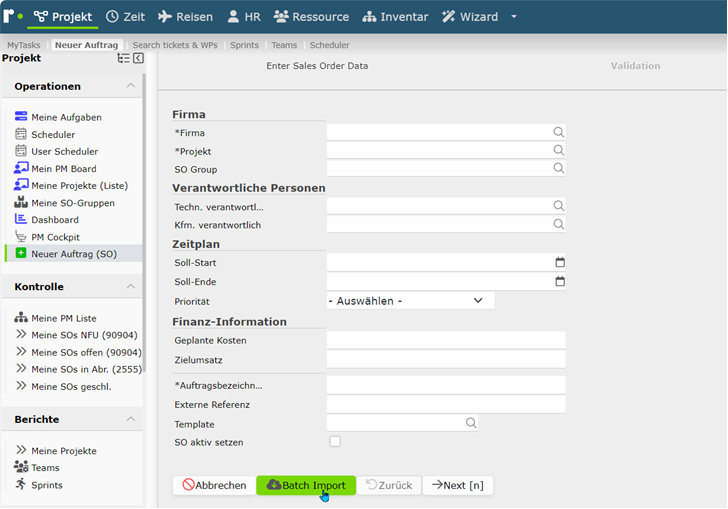Click Template field search magnifier
Viewport: 728px width, 509px height.
tap(471, 423)
